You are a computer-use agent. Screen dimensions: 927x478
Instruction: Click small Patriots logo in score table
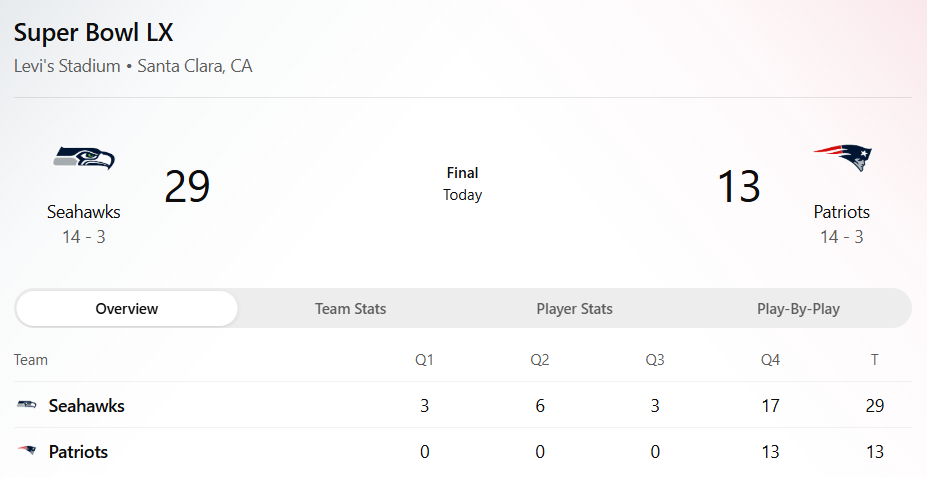point(27,452)
